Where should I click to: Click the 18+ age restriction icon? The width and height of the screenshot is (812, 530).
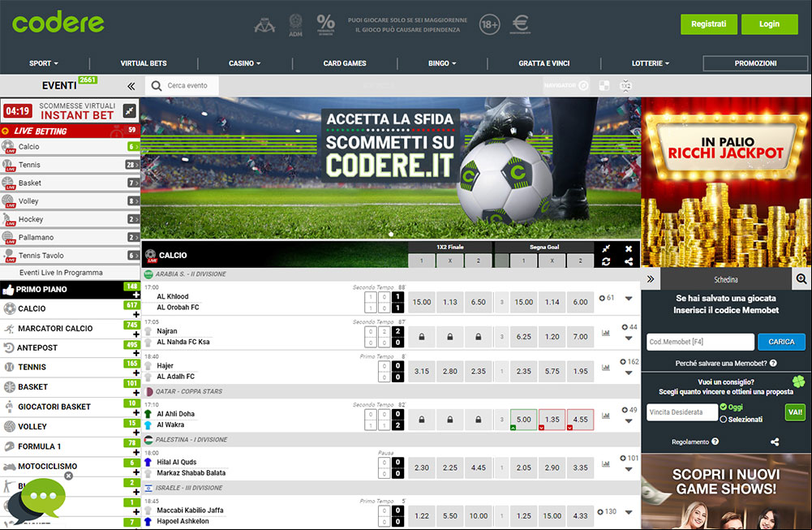tap(489, 24)
